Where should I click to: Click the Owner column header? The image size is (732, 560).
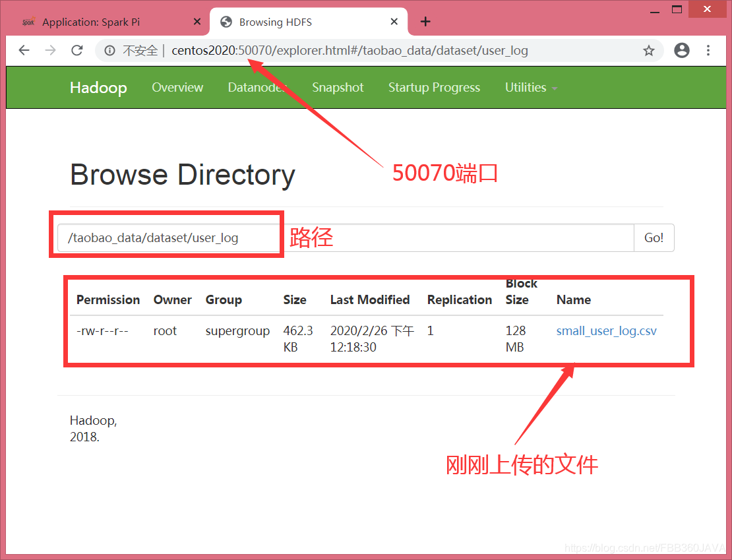tap(173, 300)
